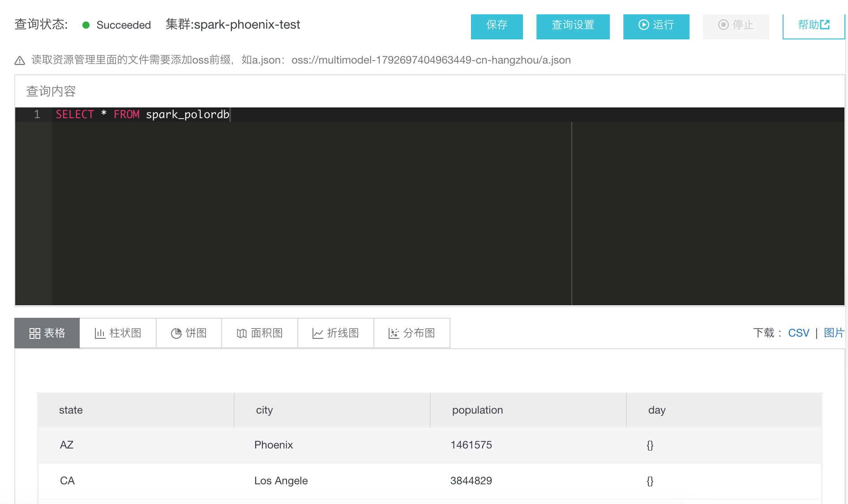Download results as CSV

tap(798, 333)
